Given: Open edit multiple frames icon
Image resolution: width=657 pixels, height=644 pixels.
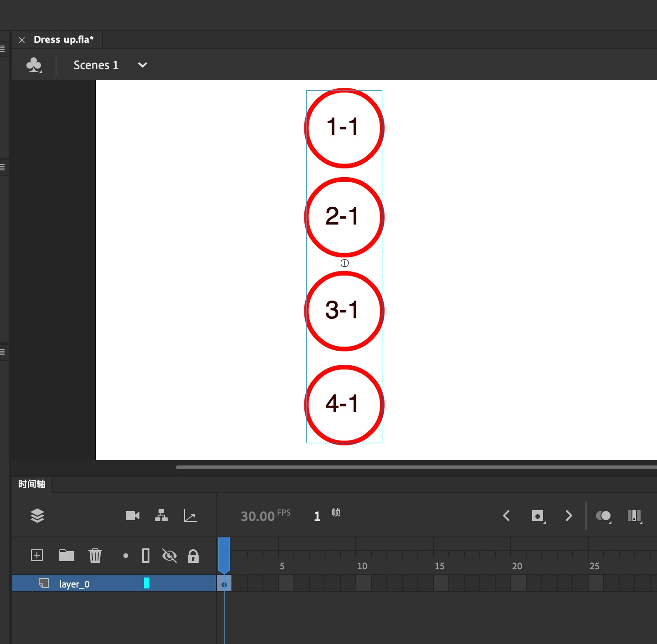Looking at the screenshot, I should pos(635,516).
